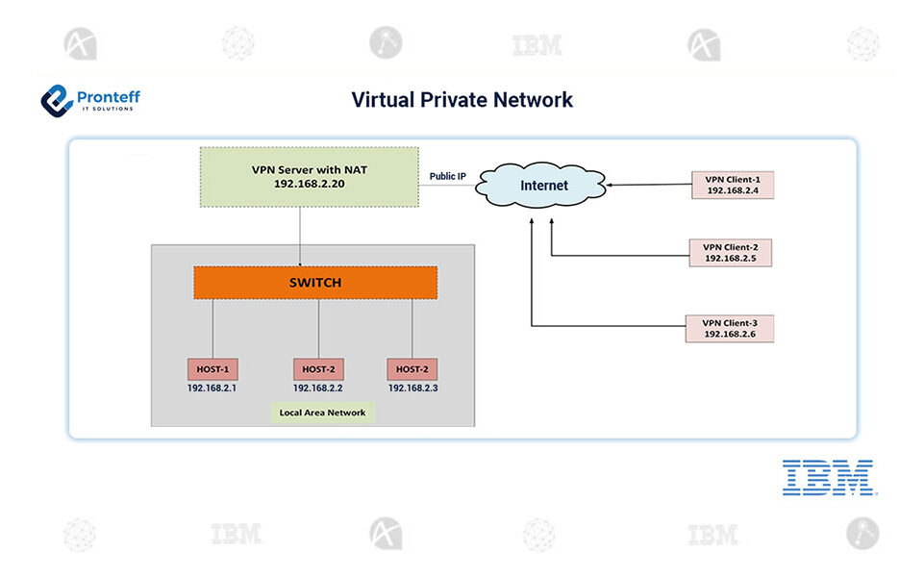Select HOST-2 box above 192.168.2.3
The width and height of the screenshot is (924, 577).
412,368
